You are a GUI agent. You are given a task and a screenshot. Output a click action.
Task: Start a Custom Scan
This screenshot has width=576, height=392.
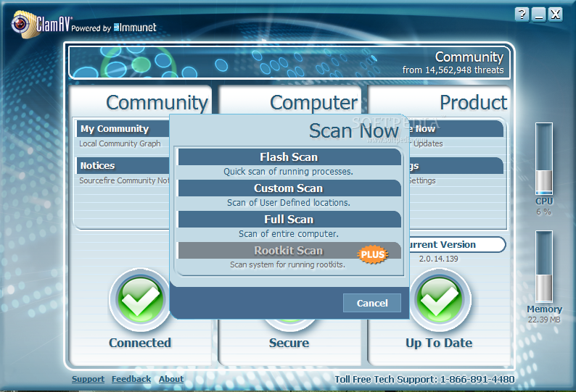[289, 188]
